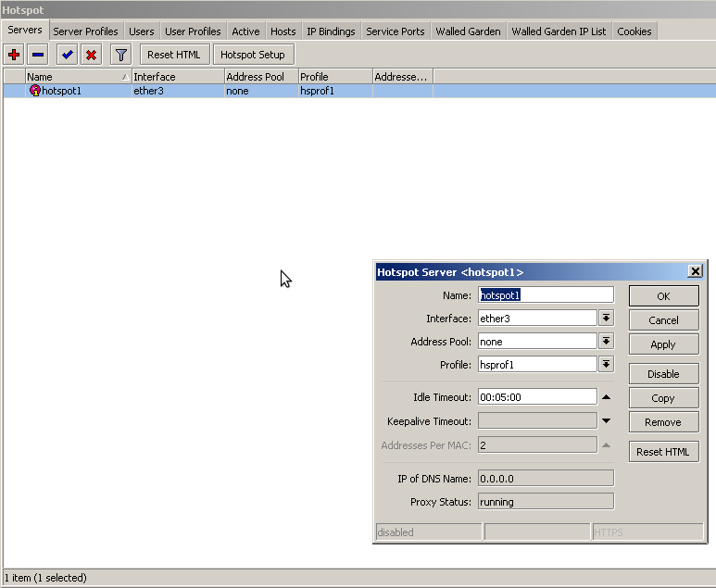
Task: Expand the Idle Timeout up arrow
Action: 607,397
